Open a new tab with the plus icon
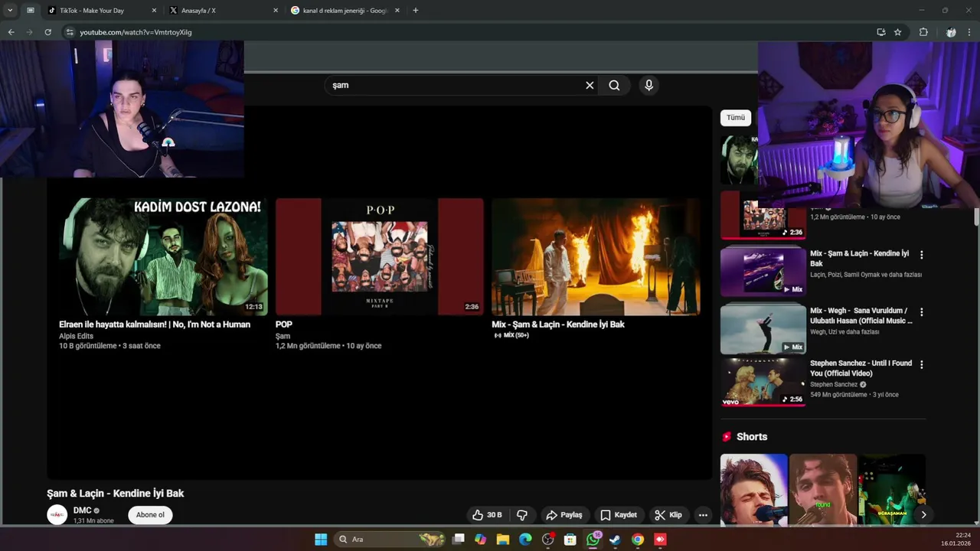Viewport: 980px width, 551px height. click(416, 11)
